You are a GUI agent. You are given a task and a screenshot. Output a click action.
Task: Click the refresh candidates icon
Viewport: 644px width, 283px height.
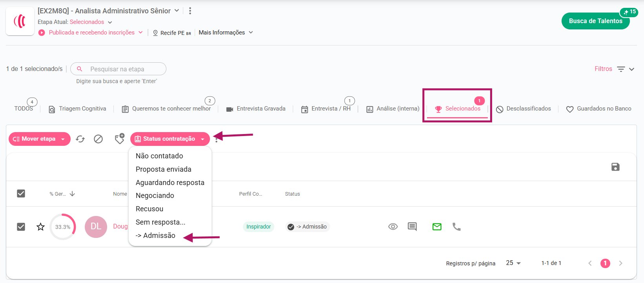[x=80, y=139]
